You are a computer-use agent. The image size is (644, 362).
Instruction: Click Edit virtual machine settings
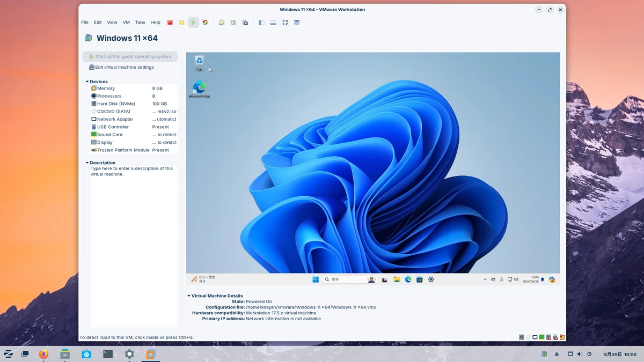click(x=121, y=68)
